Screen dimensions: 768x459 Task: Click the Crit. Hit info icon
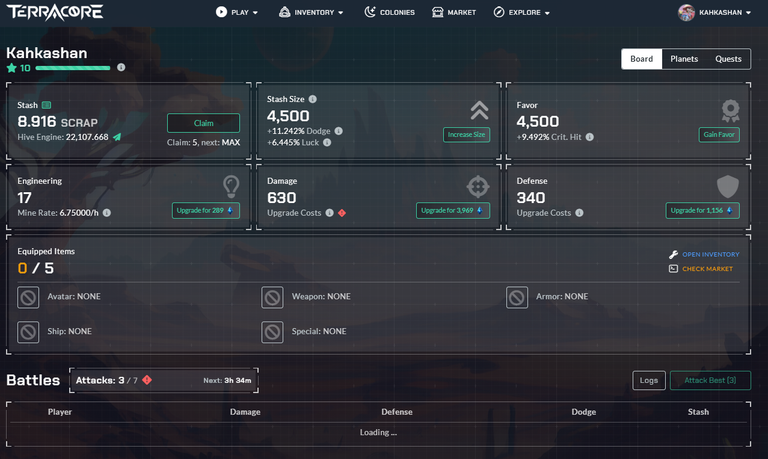coord(590,137)
